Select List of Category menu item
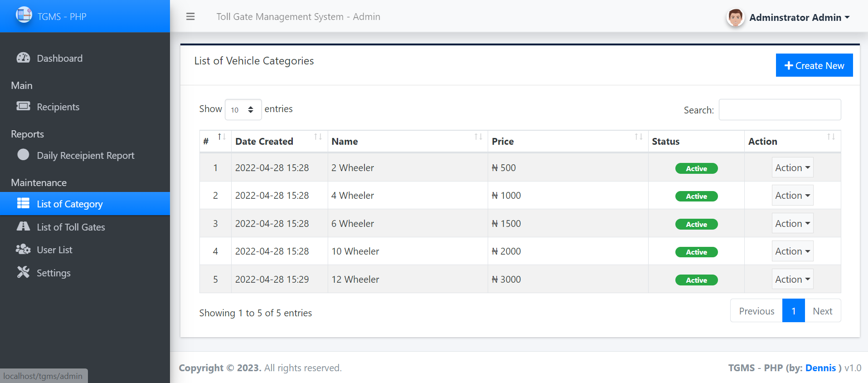 [x=70, y=204]
